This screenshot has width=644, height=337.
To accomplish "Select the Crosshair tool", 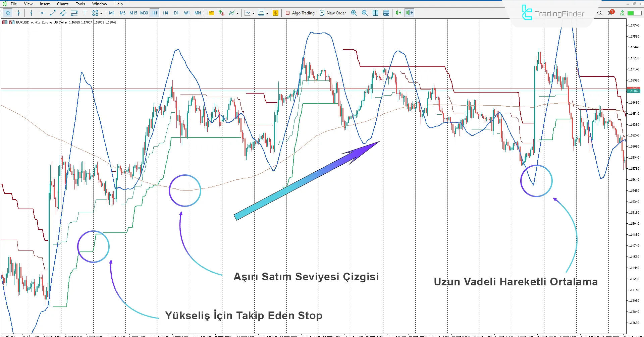I will (x=18, y=13).
